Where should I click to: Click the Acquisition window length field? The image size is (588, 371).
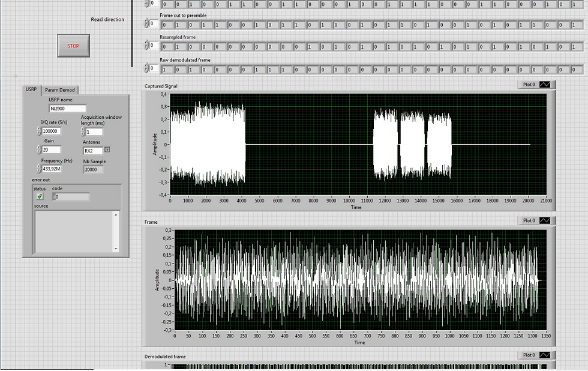[x=94, y=132]
